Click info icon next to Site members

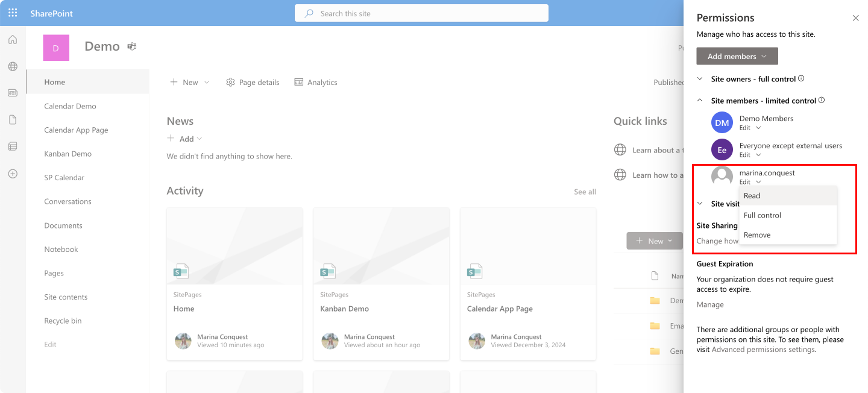point(822,100)
